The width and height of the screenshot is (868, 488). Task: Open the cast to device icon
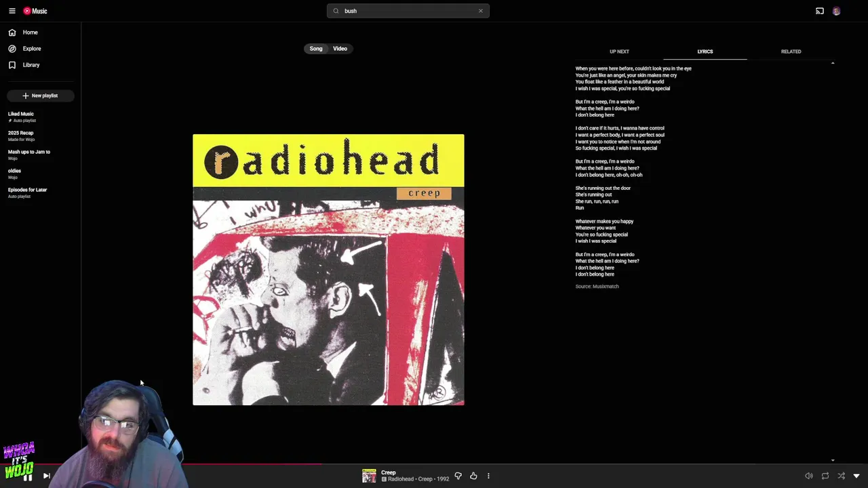(x=820, y=11)
